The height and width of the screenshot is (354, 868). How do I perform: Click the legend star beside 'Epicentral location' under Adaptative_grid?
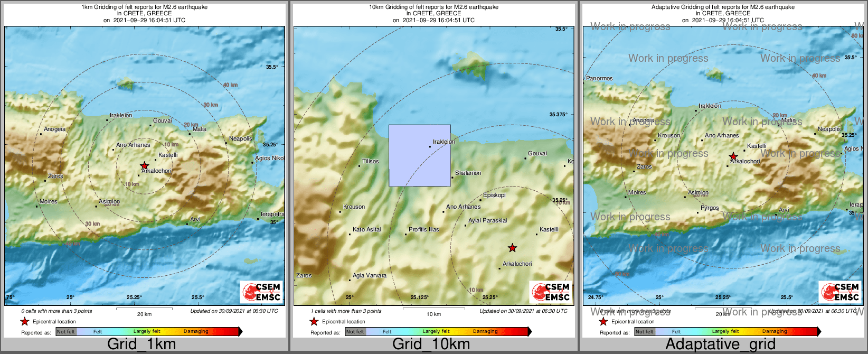603,321
